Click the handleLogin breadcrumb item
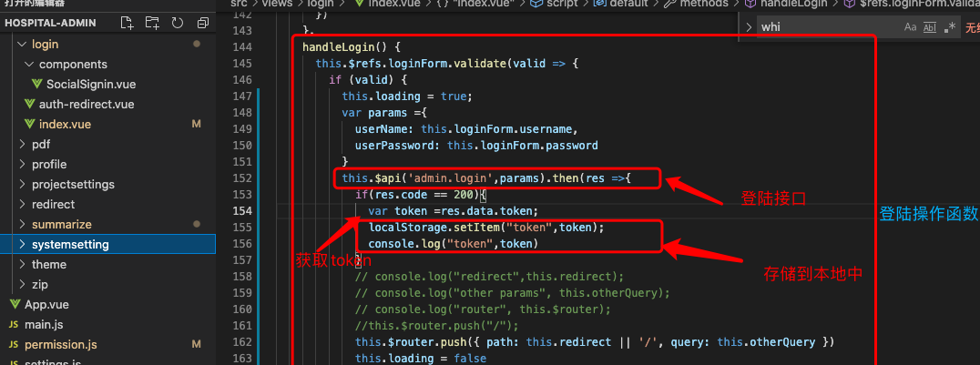Viewport: 980px width, 365px height. pos(786,4)
